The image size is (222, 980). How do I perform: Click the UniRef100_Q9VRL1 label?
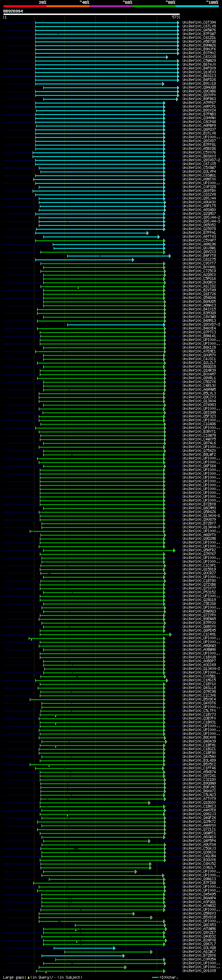point(199,378)
